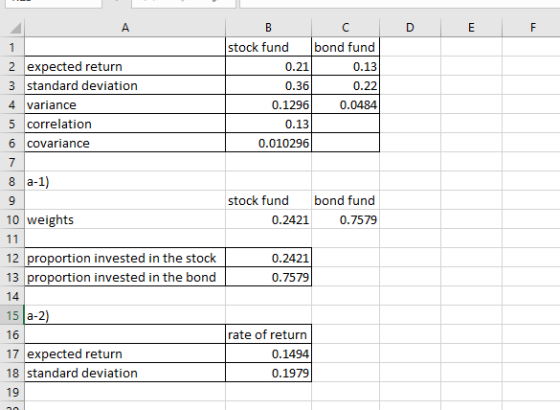Click the select-all corner triangle
The width and height of the screenshot is (560, 410).
[x=15, y=28]
